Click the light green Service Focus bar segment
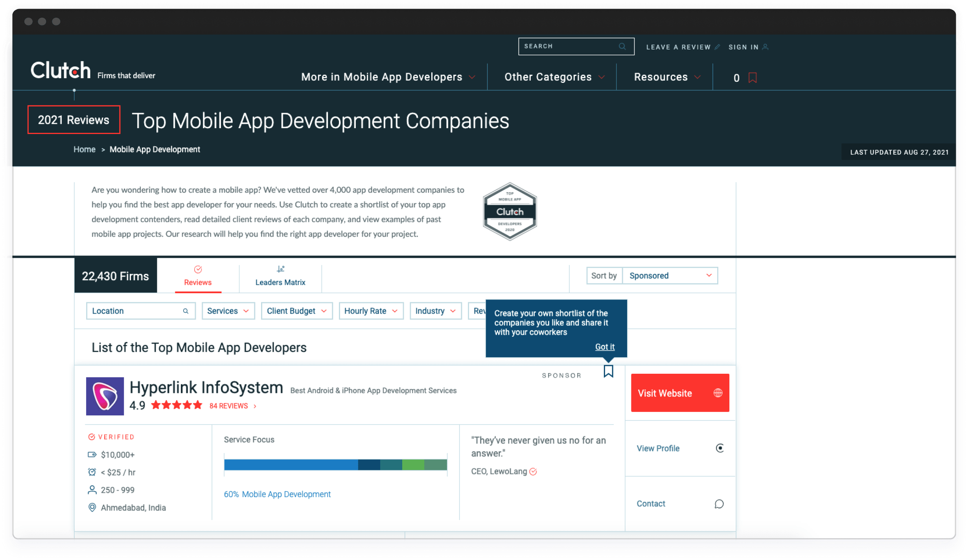Screen dimensions: 968x560 pos(413,465)
